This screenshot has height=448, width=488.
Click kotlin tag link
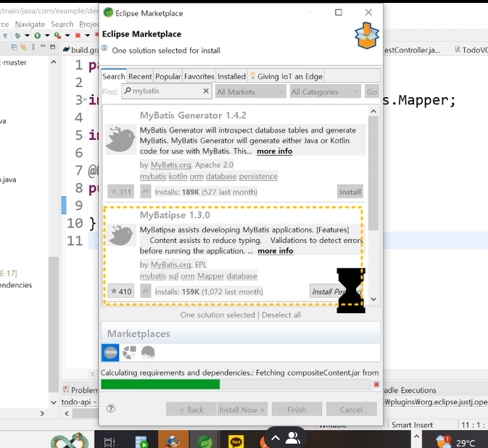tap(178, 176)
